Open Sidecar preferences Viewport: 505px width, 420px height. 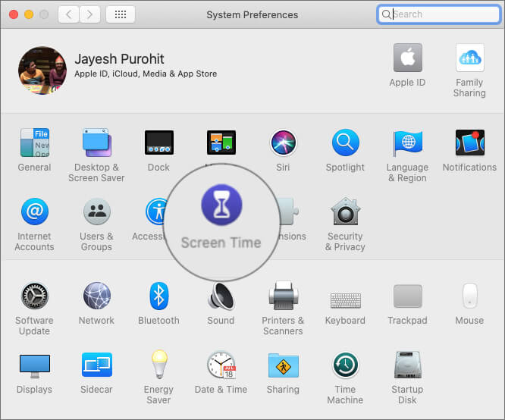click(96, 365)
